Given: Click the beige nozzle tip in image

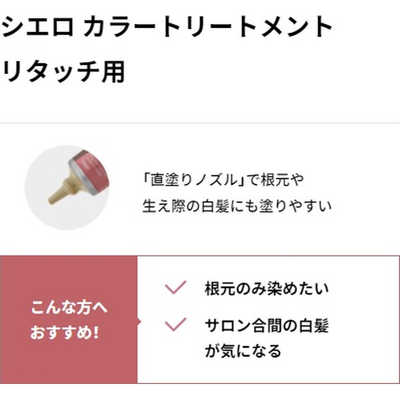Looking at the screenshot, I should click(x=59, y=194).
